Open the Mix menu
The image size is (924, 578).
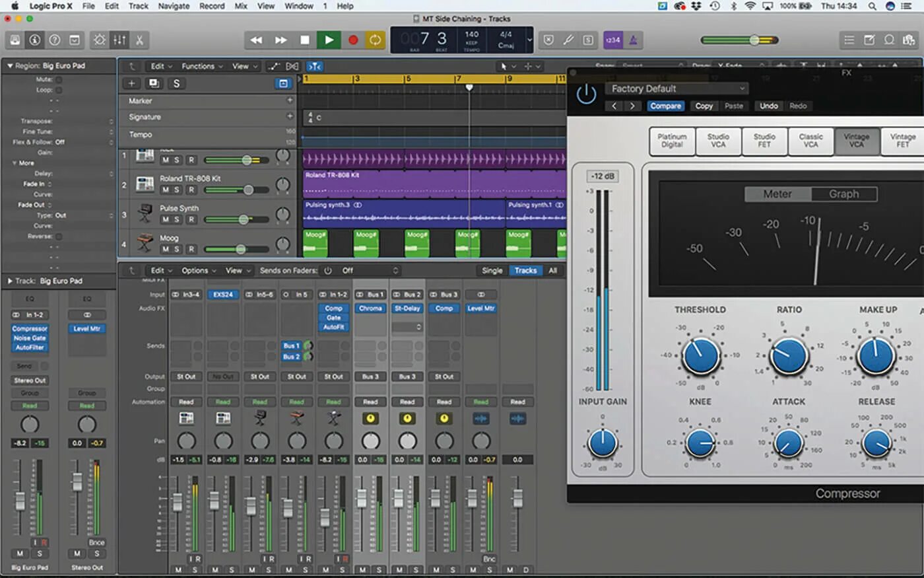click(x=241, y=6)
